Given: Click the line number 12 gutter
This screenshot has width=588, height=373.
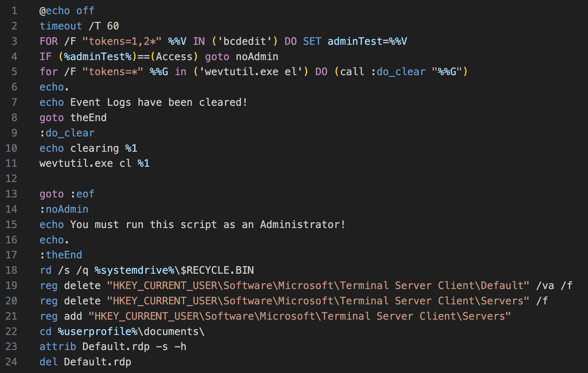Looking at the screenshot, I should (x=11, y=179).
